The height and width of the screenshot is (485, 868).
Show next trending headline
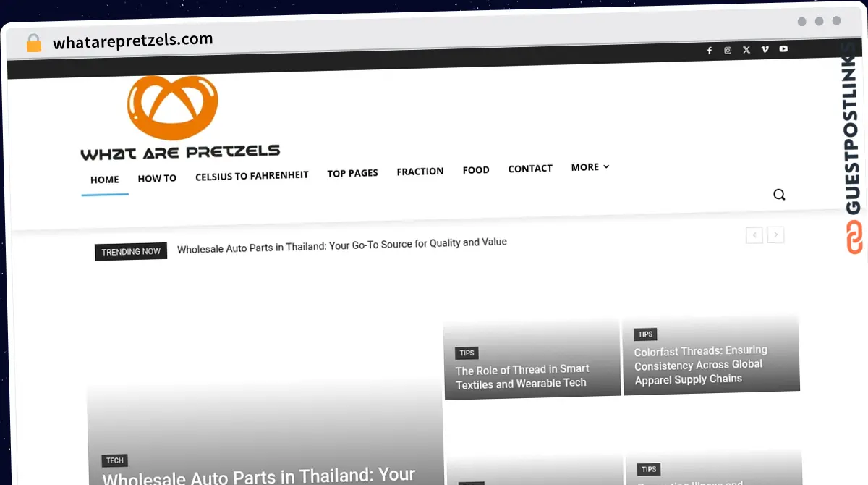click(776, 235)
